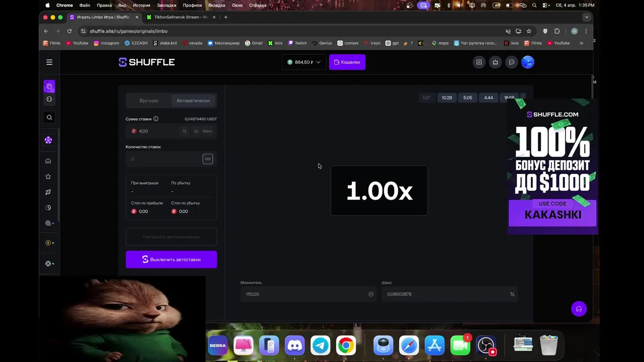The width and height of the screenshot is (644, 362).
Task: Click the gold coin sidebar icon
Action: click(x=48, y=243)
